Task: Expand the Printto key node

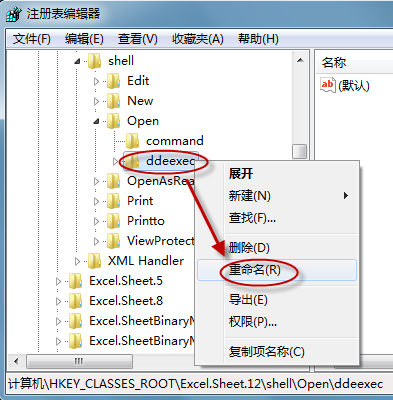Action: [x=96, y=221]
